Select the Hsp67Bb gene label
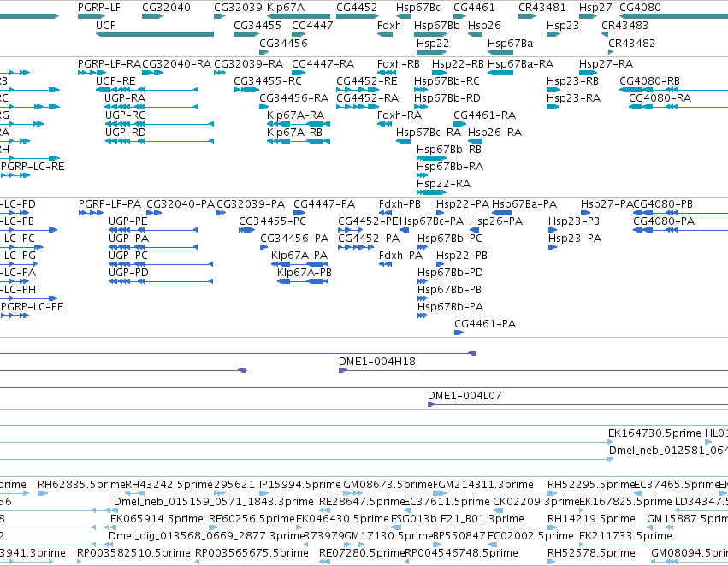 point(436,25)
